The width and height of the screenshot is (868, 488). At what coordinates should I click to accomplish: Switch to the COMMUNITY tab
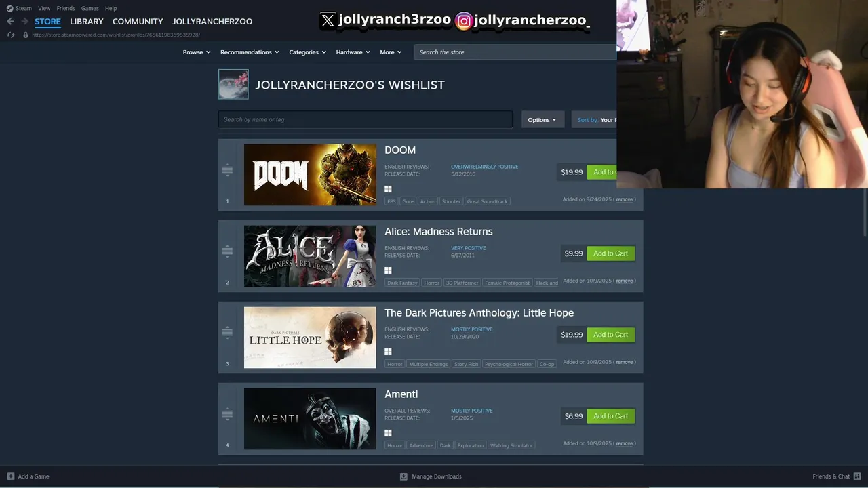coord(138,22)
